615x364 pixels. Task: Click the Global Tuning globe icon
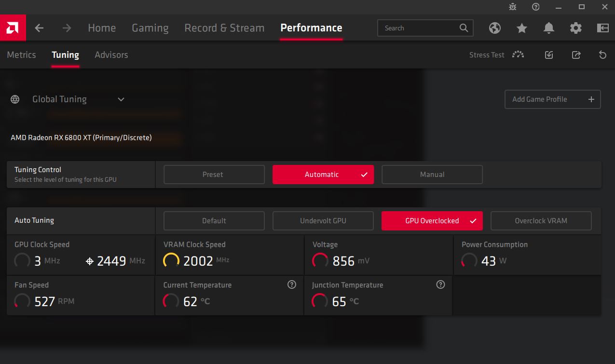click(15, 99)
